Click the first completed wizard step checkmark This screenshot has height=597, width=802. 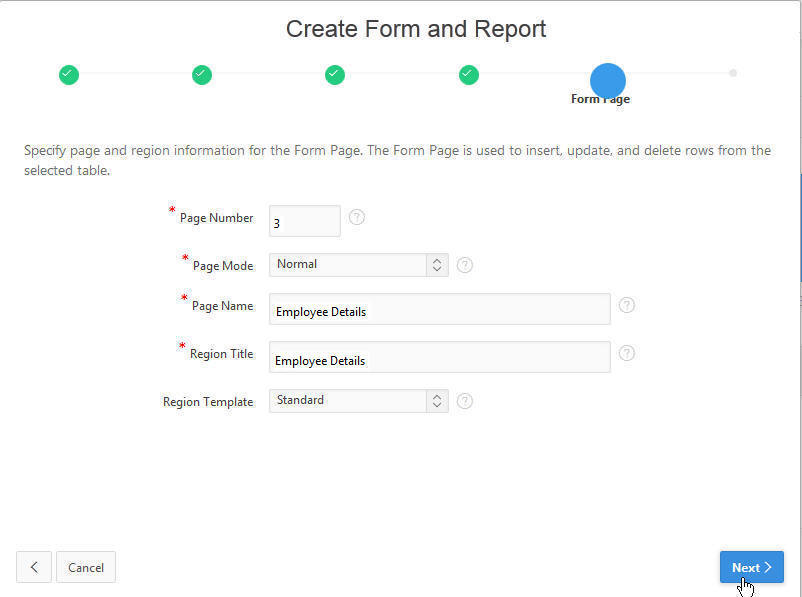coord(68,74)
